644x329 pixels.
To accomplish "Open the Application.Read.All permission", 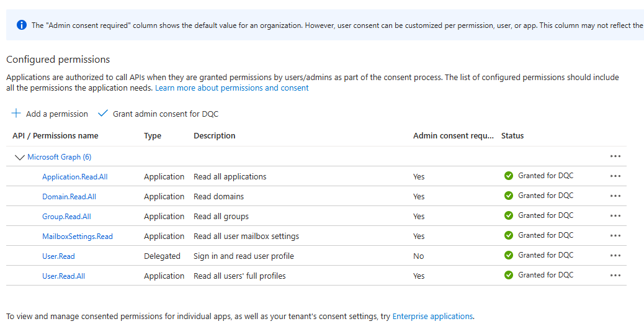I will 74,177.
